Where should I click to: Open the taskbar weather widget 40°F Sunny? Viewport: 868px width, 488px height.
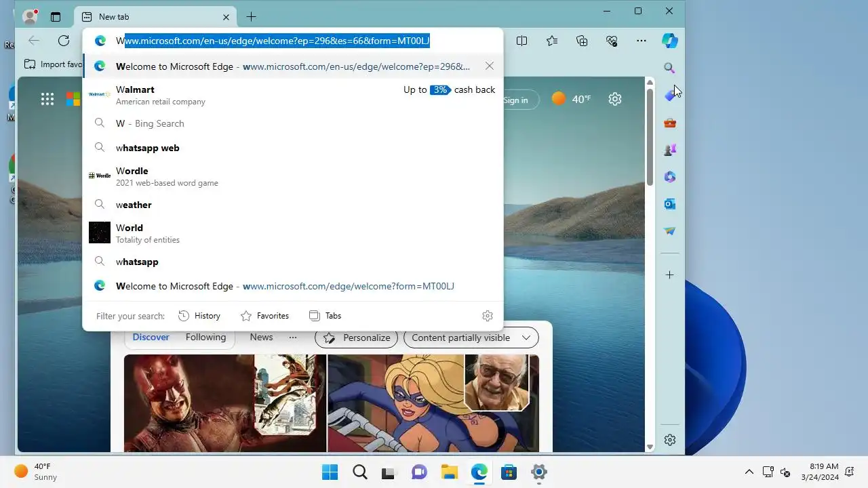(x=37, y=472)
